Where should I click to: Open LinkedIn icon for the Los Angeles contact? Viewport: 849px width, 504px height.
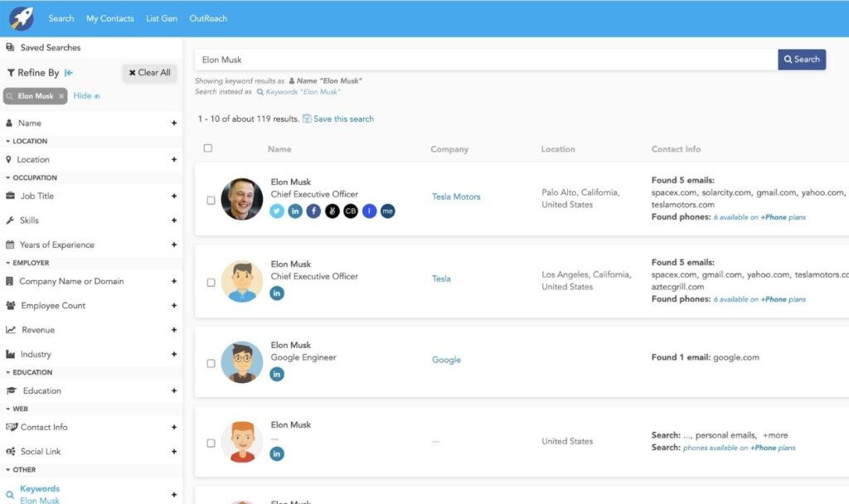click(277, 293)
